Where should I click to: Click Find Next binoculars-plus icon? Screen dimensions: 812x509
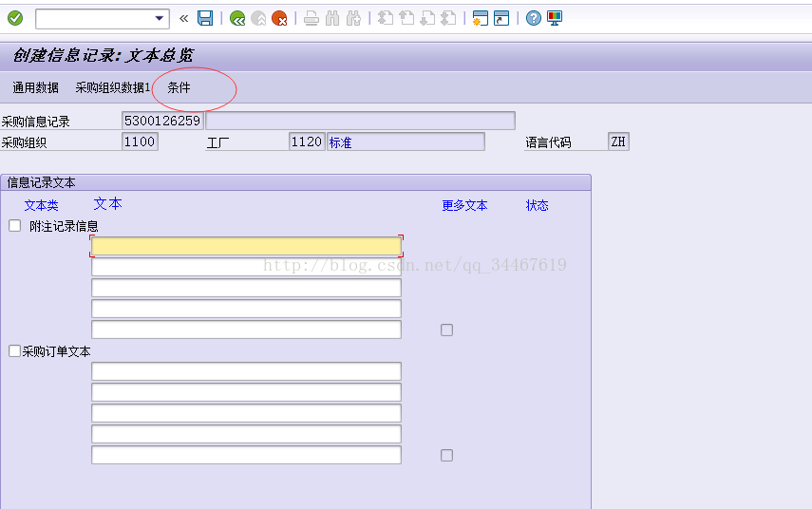click(x=353, y=19)
